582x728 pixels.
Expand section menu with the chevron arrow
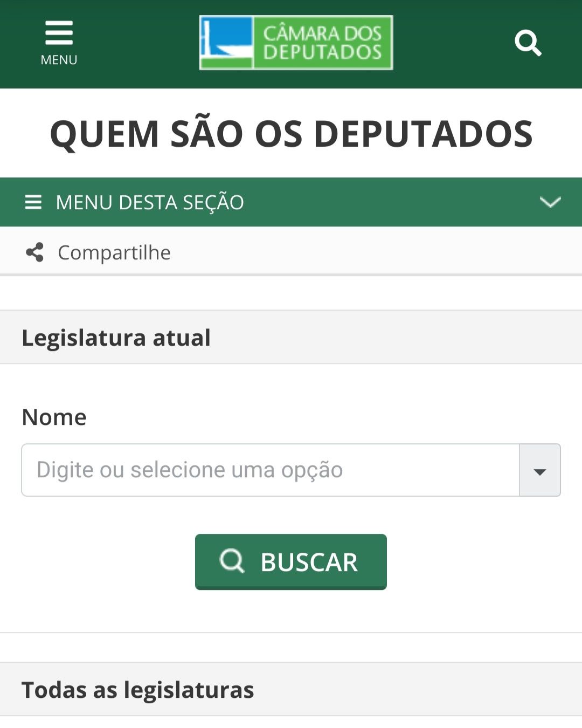pos(550,202)
